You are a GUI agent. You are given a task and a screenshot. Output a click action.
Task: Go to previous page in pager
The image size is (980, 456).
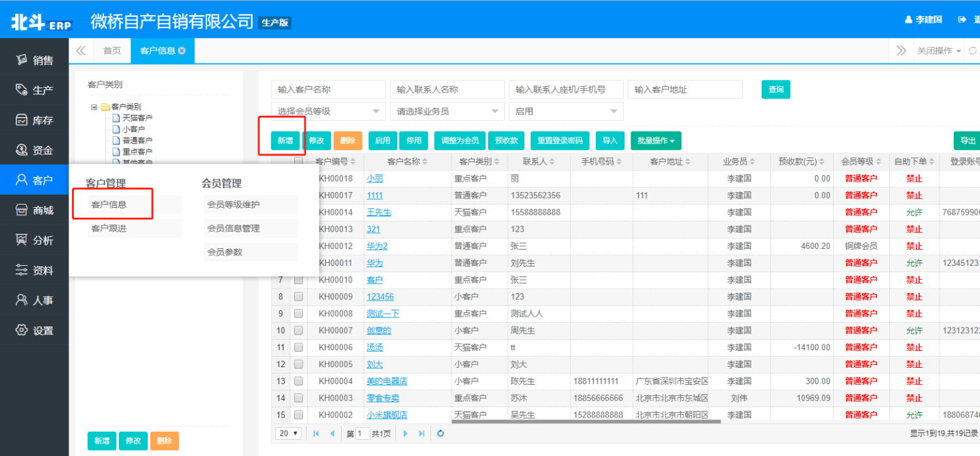pos(332,433)
